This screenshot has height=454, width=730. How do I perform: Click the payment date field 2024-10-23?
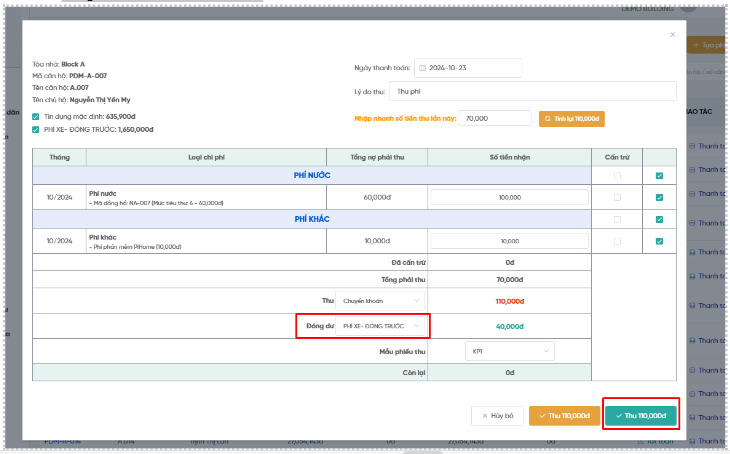tap(468, 68)
